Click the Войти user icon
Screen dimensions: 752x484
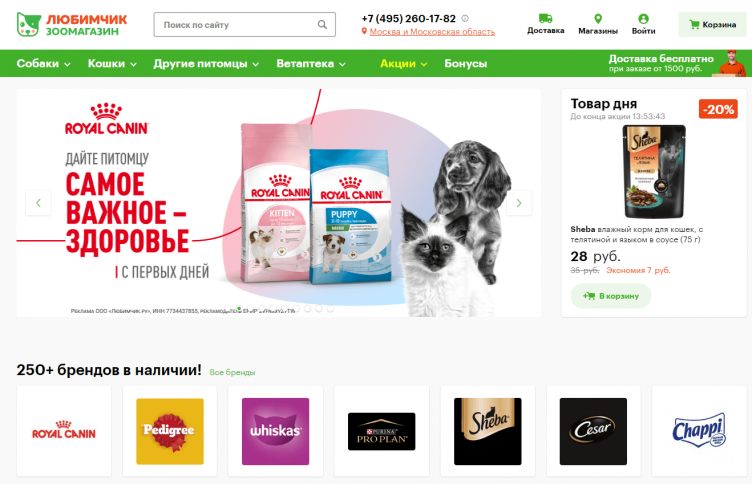tap(643, 19)
